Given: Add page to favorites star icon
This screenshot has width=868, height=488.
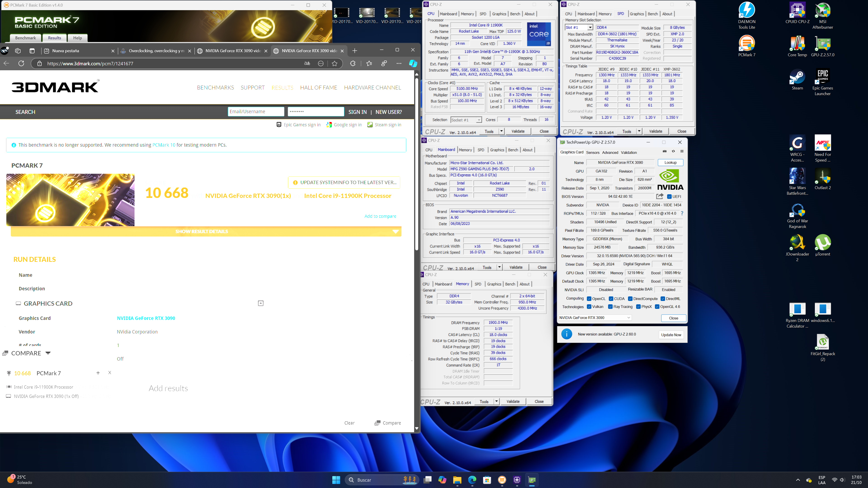Looking at the screenshot, I should click(x=334, y=63).
